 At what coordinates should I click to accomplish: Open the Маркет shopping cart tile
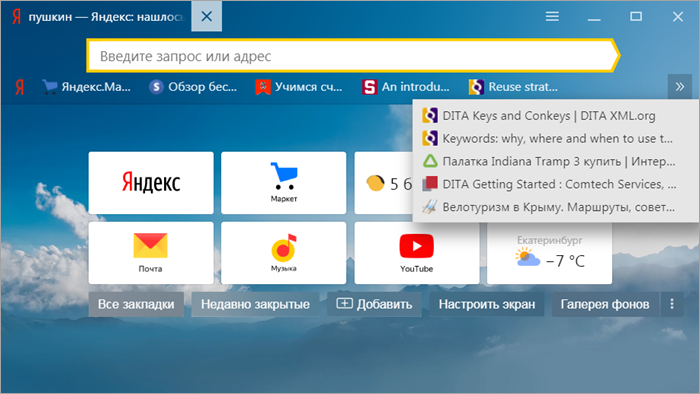pos(283,182)
